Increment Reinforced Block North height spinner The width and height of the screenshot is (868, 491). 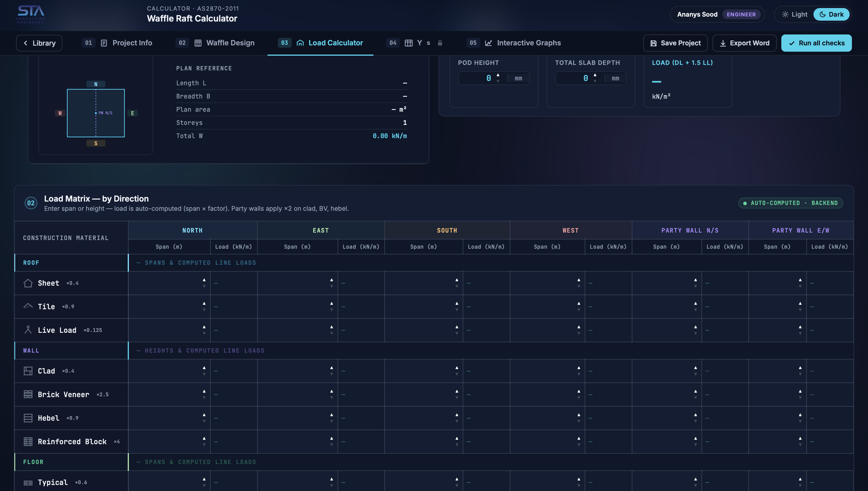pos(204,438)
